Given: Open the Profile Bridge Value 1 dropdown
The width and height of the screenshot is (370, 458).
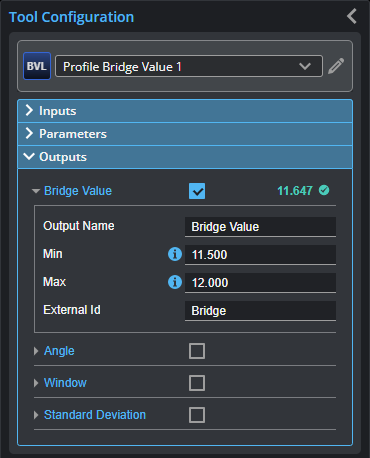Looking at the screenshot, I should point(189,66).
